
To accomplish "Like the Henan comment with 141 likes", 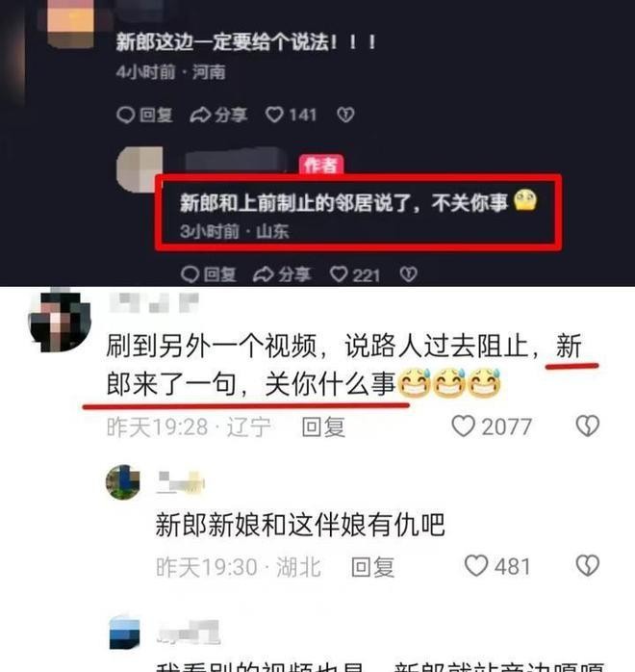I will pos(291,115).
